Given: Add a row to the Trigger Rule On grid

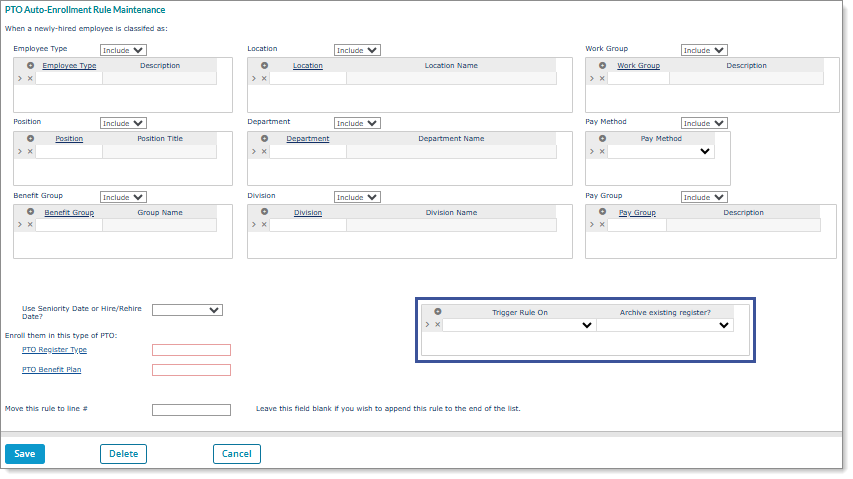Looking at the screenshot, I should pyautogui.click(x=437, y=312).
